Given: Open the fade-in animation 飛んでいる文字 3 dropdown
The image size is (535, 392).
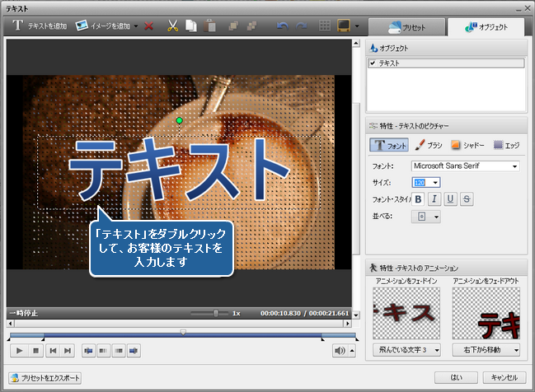Looking at the screenshot, I should (x=406, y=350).
